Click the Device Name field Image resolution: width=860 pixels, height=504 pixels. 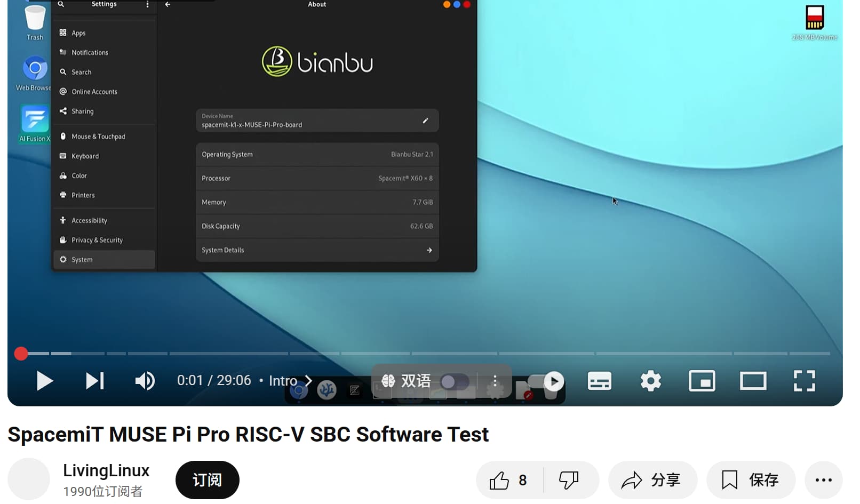point(317,121)
